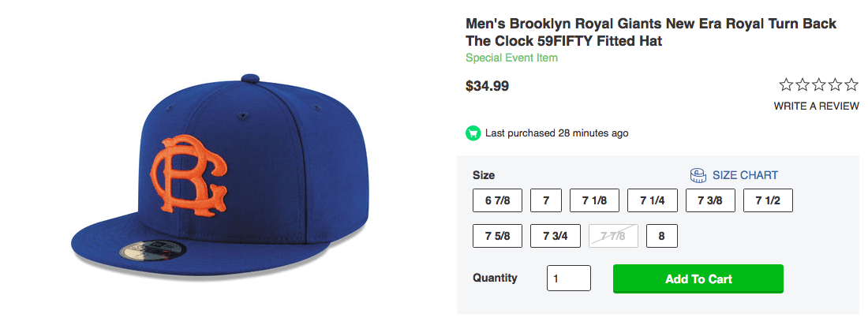Click the third review star
The image size is (868, 329).
click(x=819, y=85)
